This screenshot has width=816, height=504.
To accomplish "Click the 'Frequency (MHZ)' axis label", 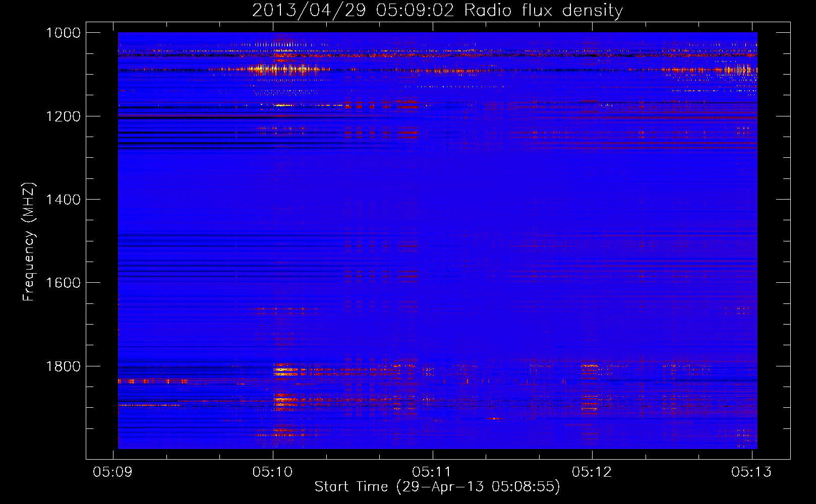I will [29, 242].
